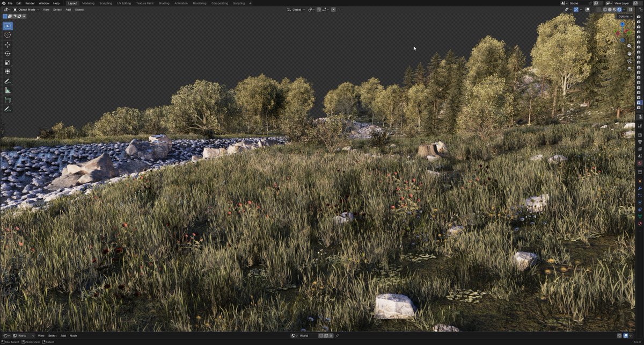This screenshot has width=644, height=345.
Task: Open the viewport Add menu
Action: (x=68, y=10)
